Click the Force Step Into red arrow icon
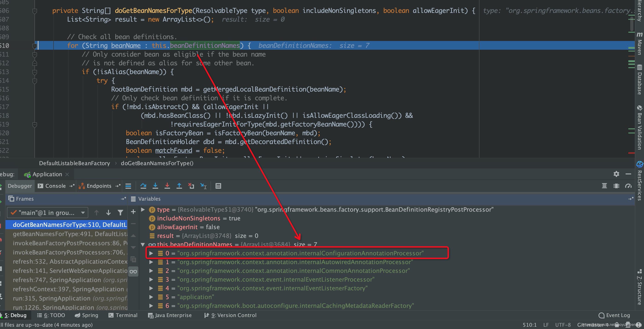 pyautogui.click(x=167, y=186)
